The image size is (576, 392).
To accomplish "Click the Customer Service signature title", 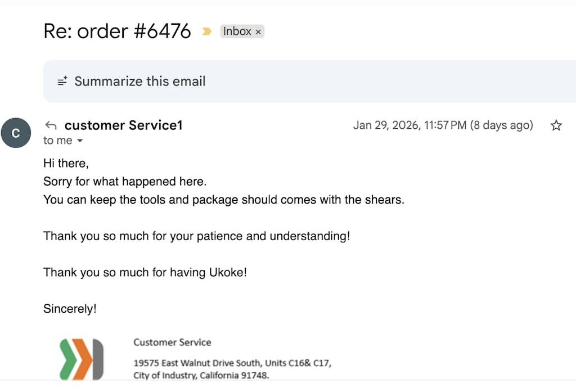I will pos(172,342).
